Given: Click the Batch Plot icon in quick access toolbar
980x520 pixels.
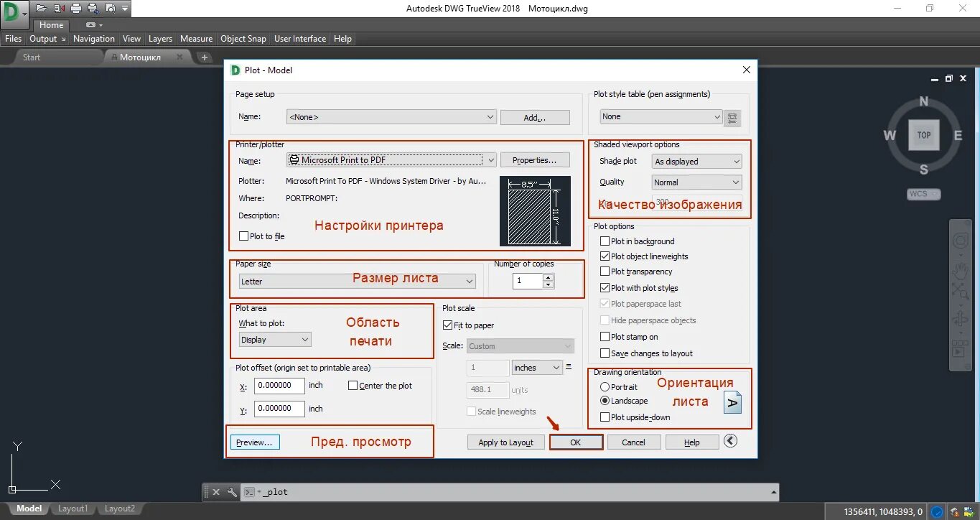Looking at the screenshot, I should [93, 8].
